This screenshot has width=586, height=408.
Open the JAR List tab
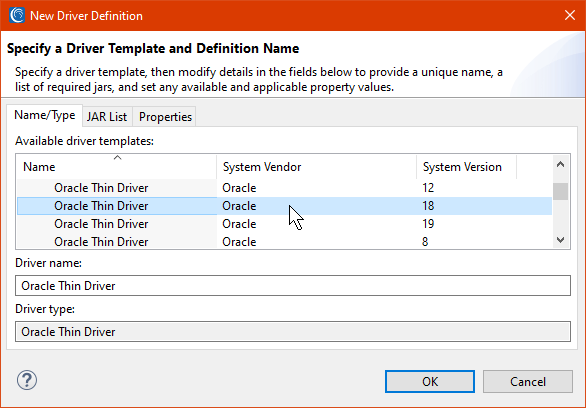(x=107, y=117)
